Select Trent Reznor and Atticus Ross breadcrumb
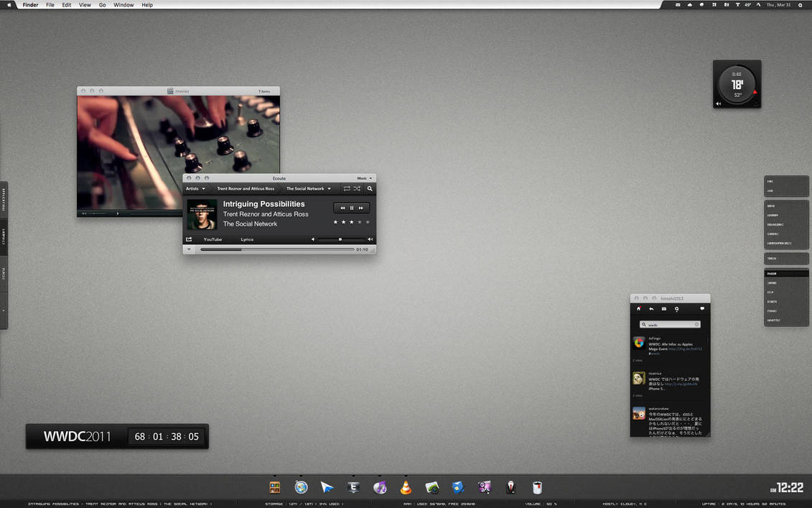This screenshot has height=508, width=812. 246,189
